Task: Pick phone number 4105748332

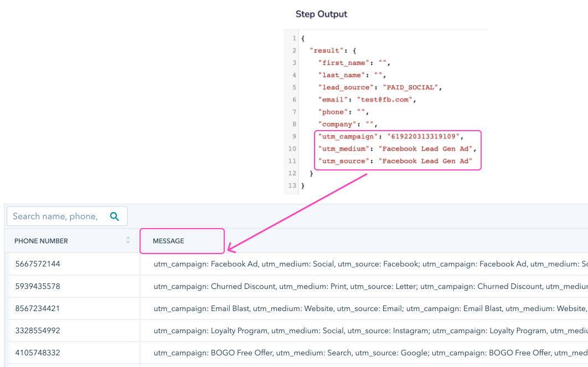Action: pyautogui.click(x=38, y=353)
